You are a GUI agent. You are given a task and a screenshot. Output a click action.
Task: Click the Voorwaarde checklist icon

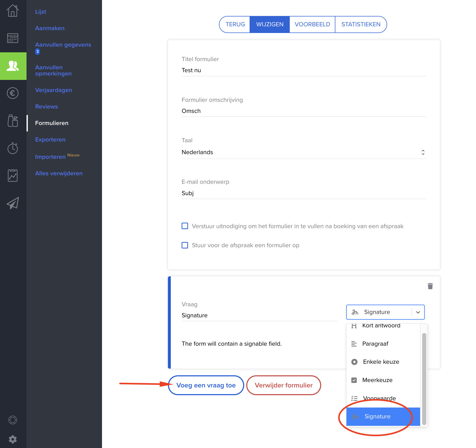(354, 399)
